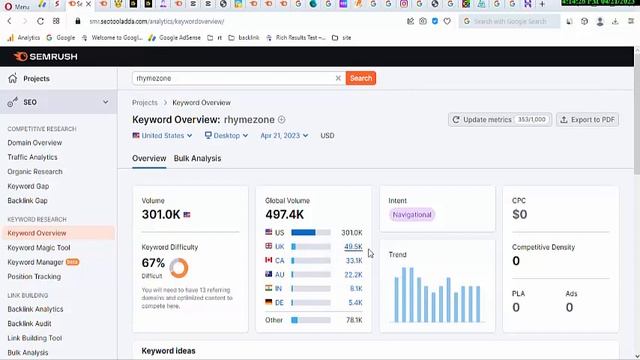Open the Apr 21, 2023 date dropdown
640x360 pixels.
[284, 136]
